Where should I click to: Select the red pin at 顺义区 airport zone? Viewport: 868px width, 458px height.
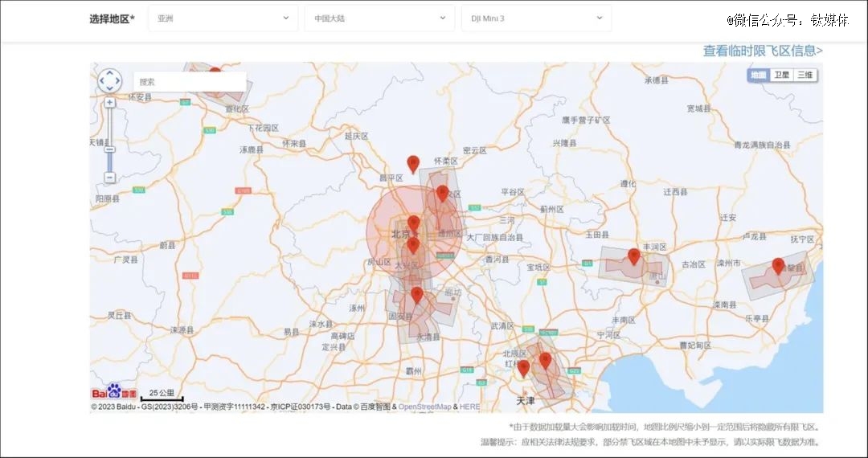coord(442,193)
